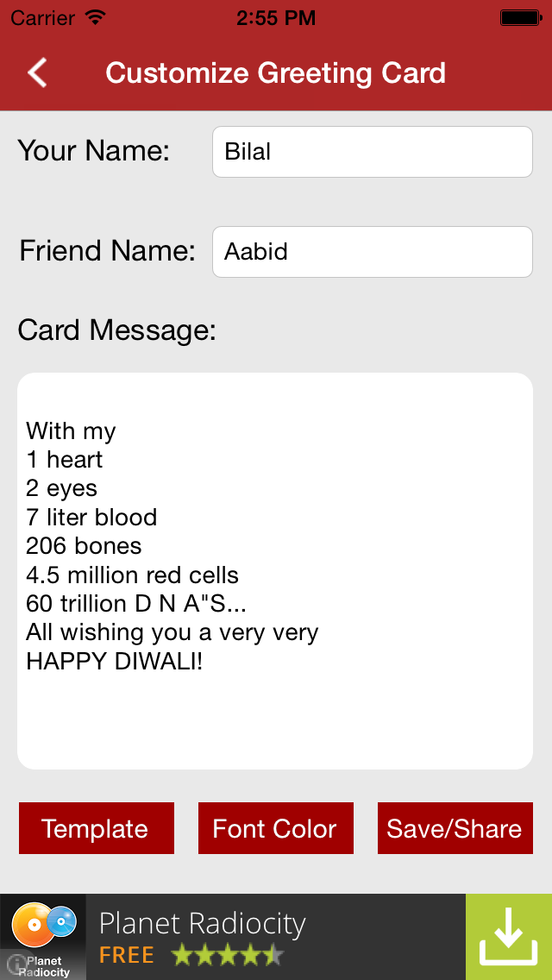Screen dimensions: 552x980
Task: Tap the battery indicator icon
Action: tap(520, 16)
